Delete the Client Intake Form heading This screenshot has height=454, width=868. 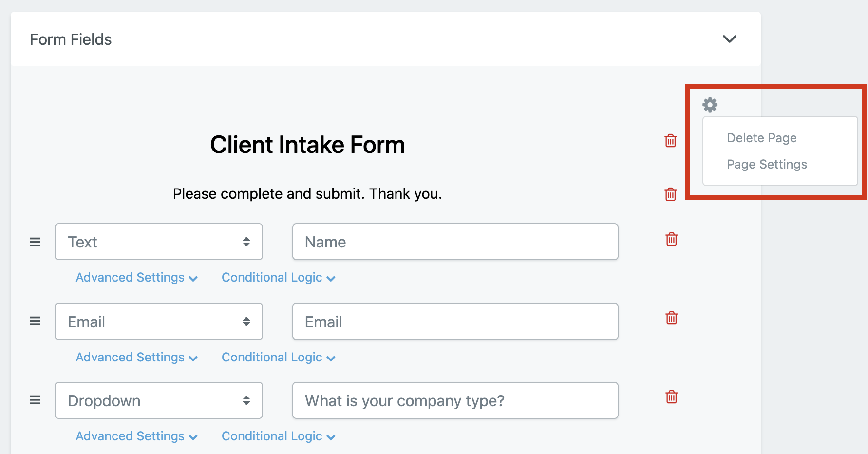671,141
